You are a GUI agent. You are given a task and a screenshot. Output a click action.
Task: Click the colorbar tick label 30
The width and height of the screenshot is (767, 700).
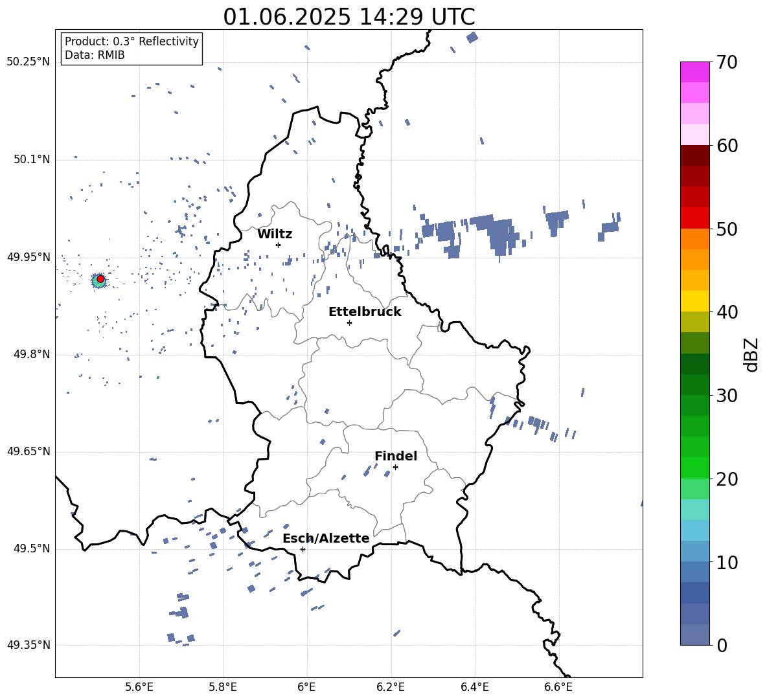(x=727, y=396)
